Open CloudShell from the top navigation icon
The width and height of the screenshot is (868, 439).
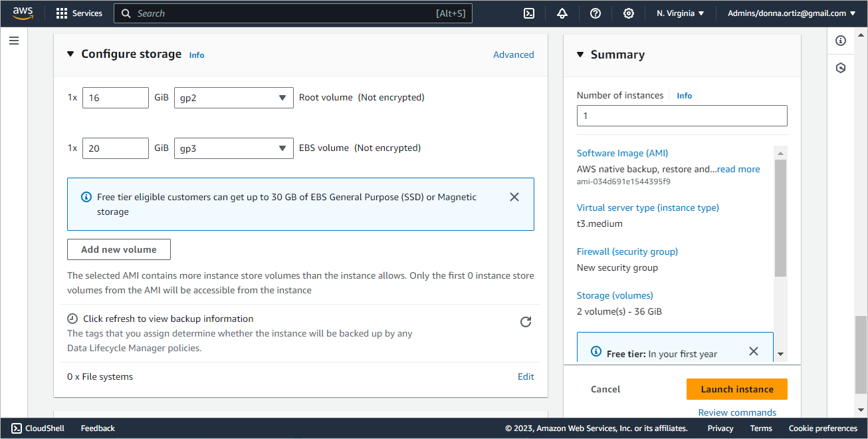point(529,13)
